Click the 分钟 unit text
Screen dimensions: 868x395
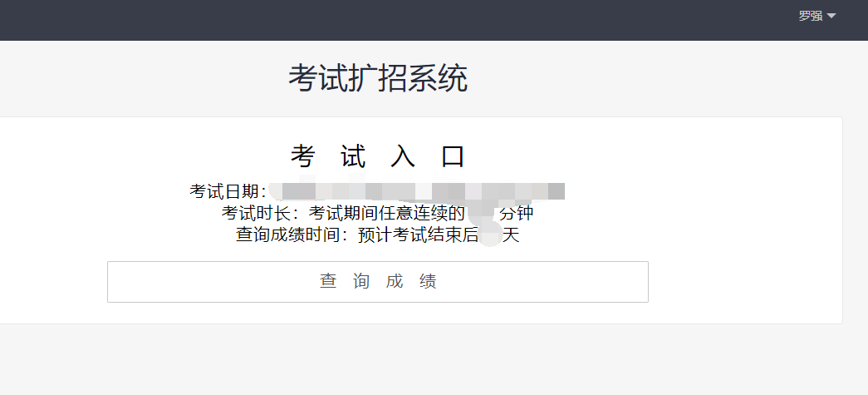click(x=516, y=213)
